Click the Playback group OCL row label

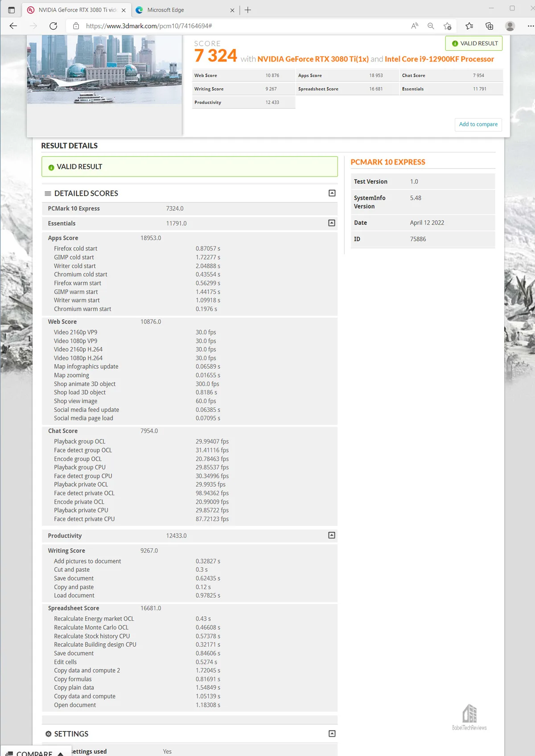(x=79, y=441)
